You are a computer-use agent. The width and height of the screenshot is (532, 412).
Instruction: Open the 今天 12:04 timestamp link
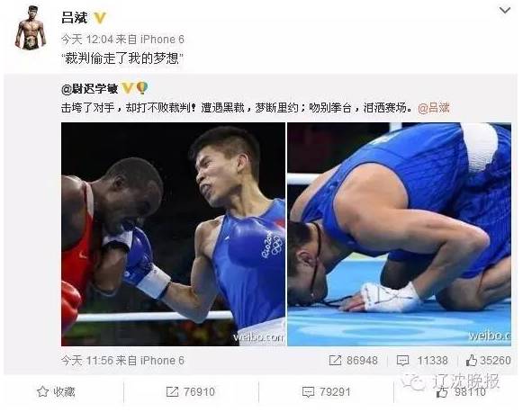coord(87,40)
